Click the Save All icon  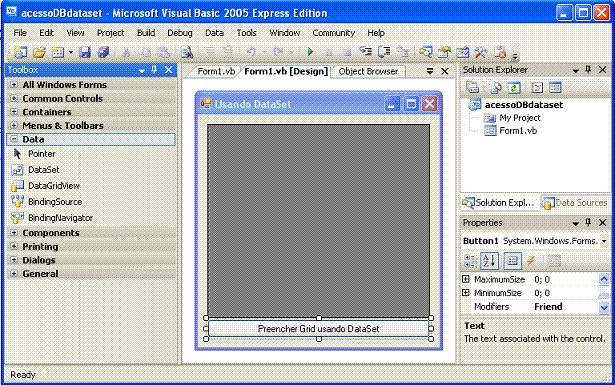click(x=103, y=52)
